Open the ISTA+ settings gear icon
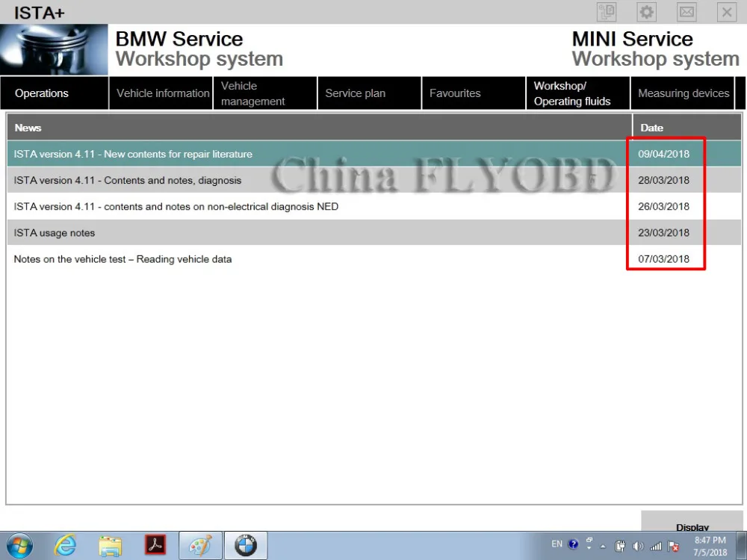 646,12
